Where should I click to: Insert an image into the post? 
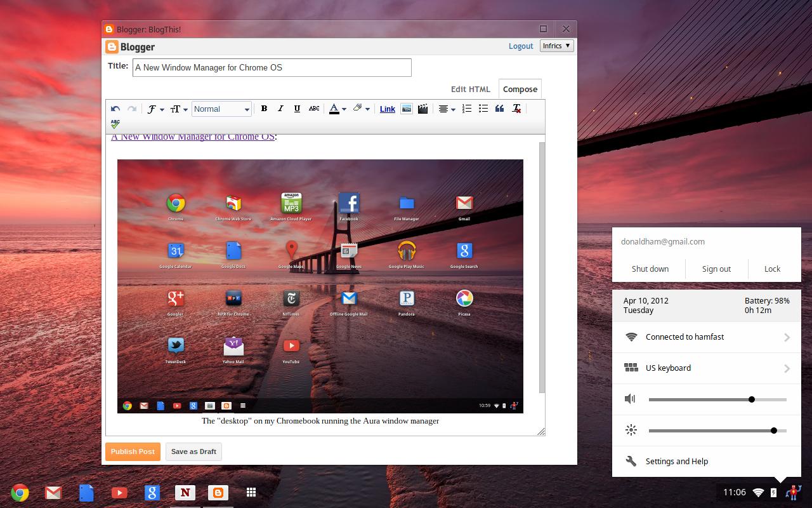pyautogui.click(x=407, y=109)
